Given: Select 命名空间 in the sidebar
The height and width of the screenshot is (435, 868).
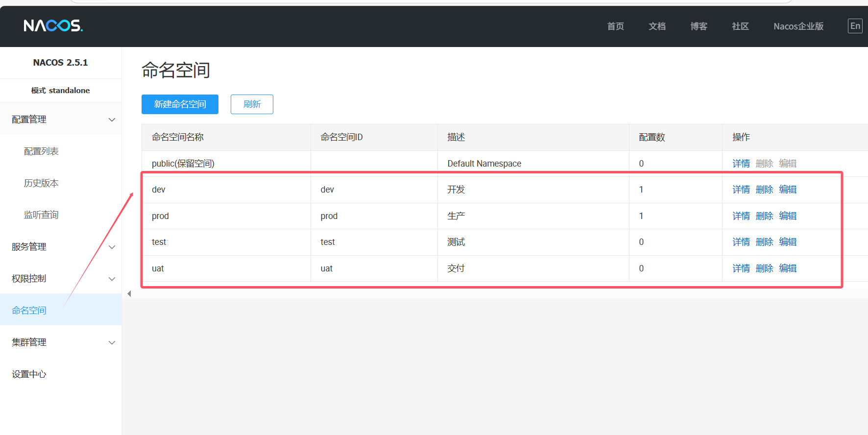Looking at the screenshot, I should coord(29,311).
